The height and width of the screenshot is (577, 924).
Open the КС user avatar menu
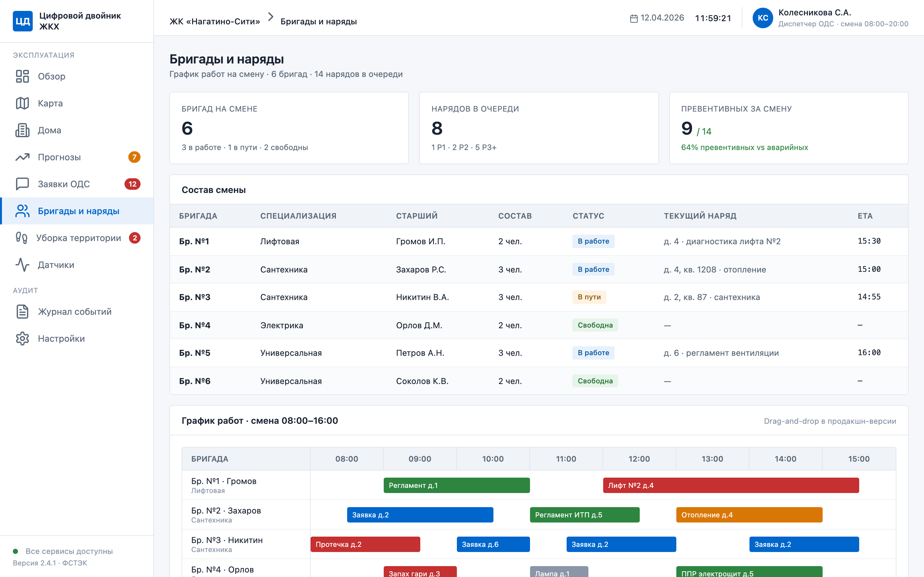click(x=763, y=18)
